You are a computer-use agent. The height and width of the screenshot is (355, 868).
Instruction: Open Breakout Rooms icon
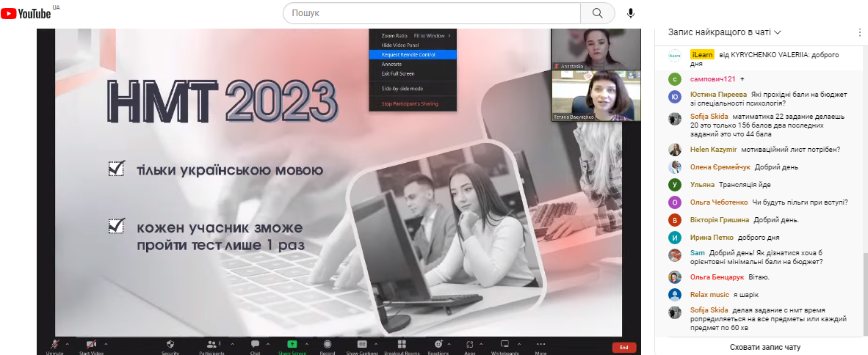[x=402, y=344]
